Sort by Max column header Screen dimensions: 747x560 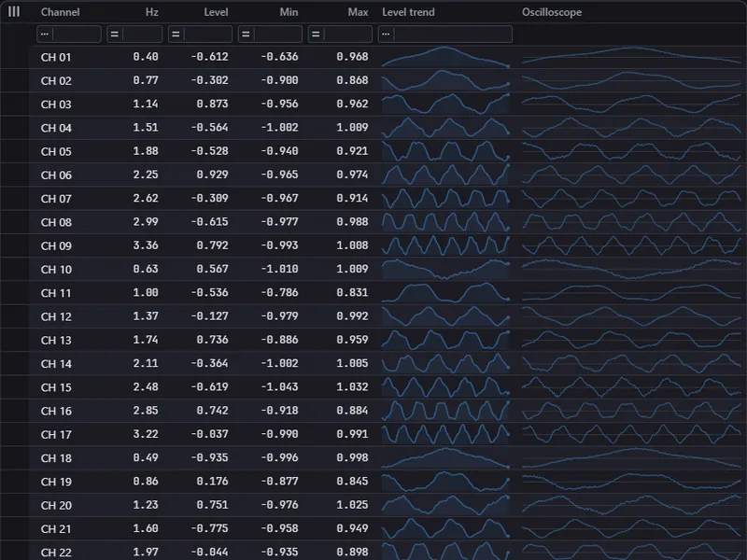coord(358,12)
